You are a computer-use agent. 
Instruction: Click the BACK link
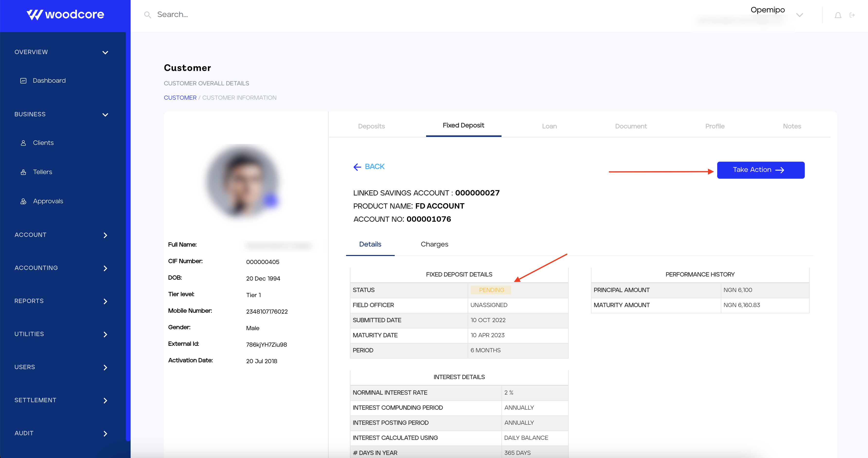coord(374,167)
